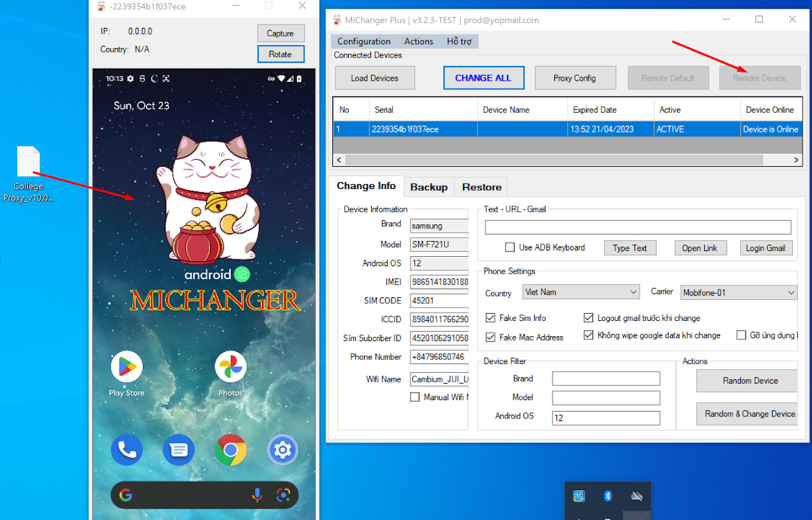Image resolution: width=812 pixels, height=520 pixels.
Task: Switch to the Backup tab
Action: point(429,187)
